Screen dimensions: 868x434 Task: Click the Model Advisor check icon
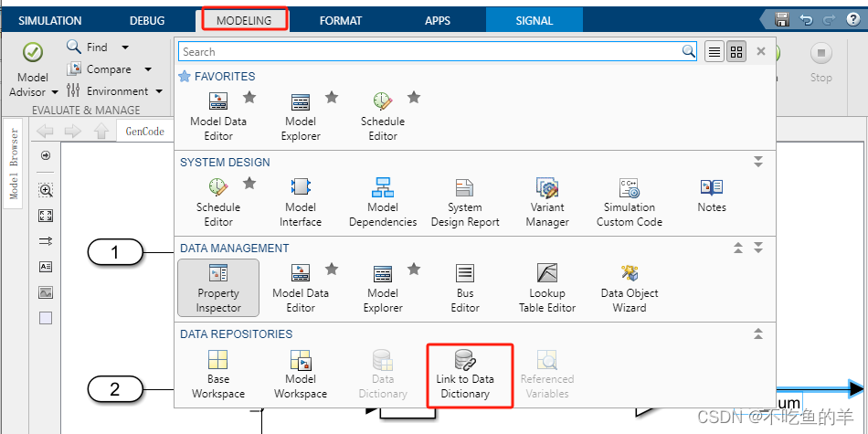(x=33, y=53)
